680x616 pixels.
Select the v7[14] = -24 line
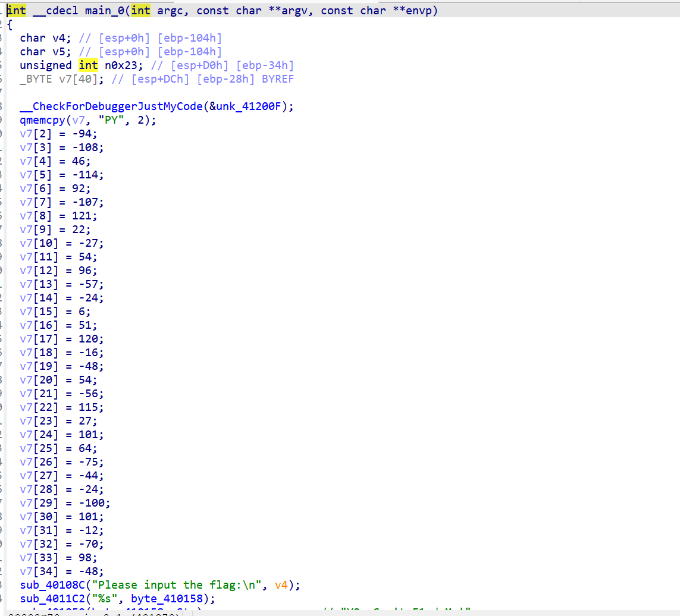62,298
